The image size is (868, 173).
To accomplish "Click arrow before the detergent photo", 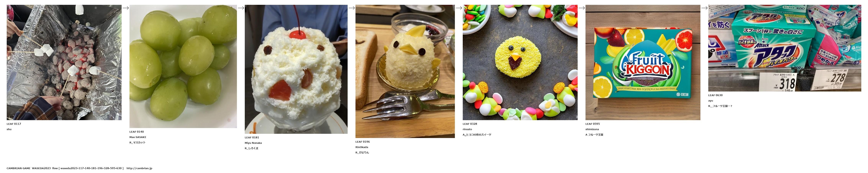I will pyautogui.click(x=704, y=8).
